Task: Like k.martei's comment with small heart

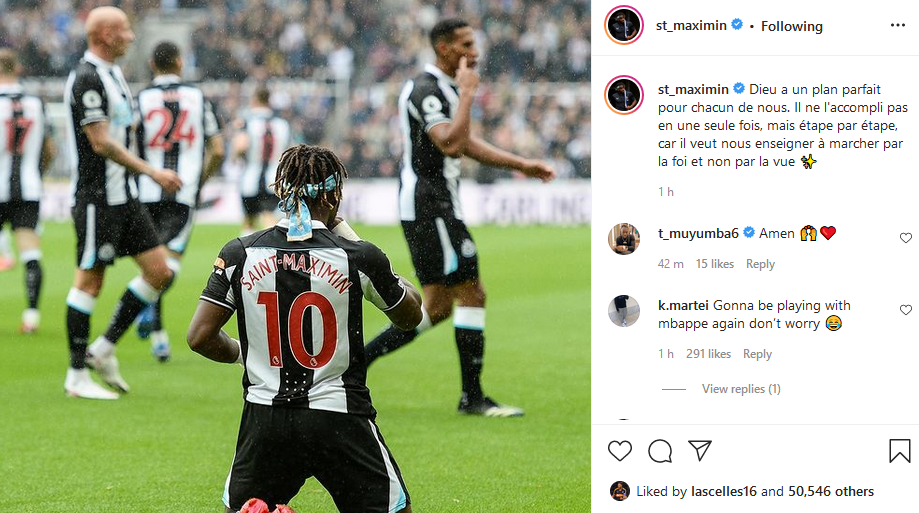Action: pyautogui.click(x=906, y=310)
